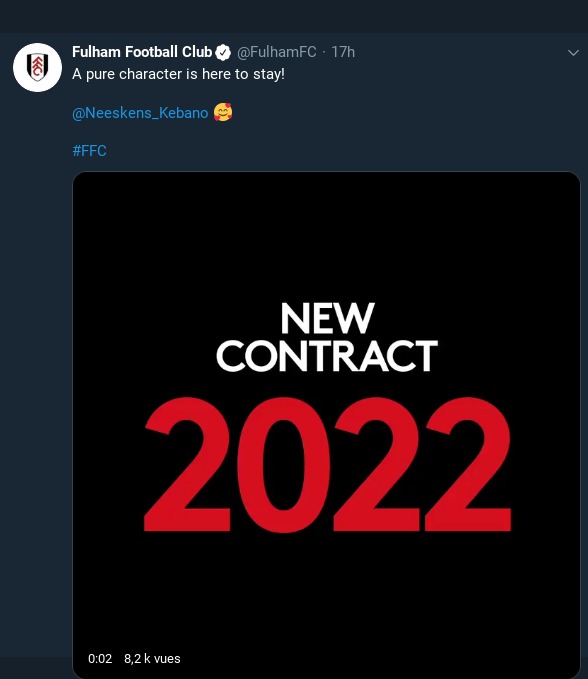
Task: Open the @Neeskens_Kebano mention
Action: [140, 113]
